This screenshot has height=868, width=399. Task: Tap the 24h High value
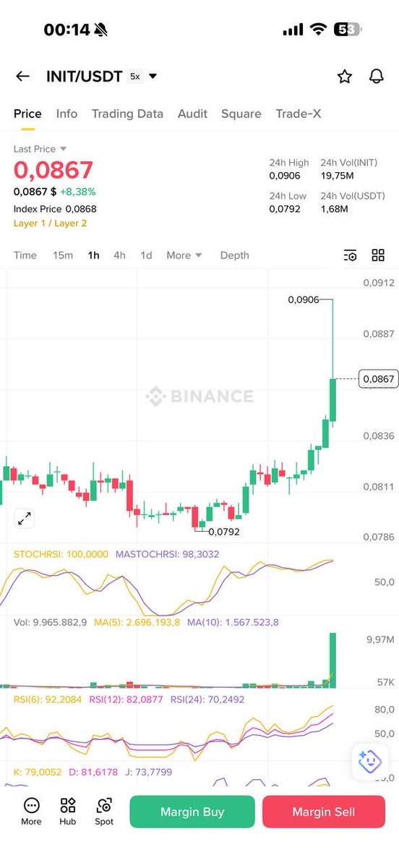pos(285,176)
